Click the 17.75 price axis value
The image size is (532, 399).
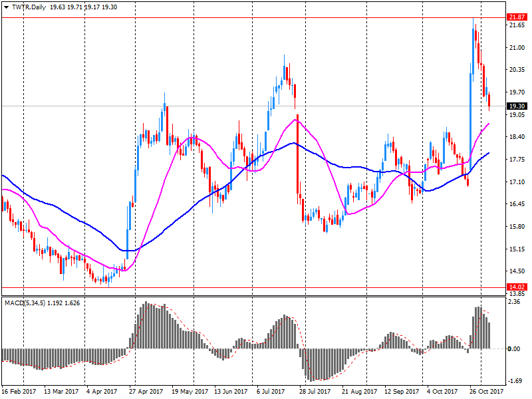click(x=517, y=160)
